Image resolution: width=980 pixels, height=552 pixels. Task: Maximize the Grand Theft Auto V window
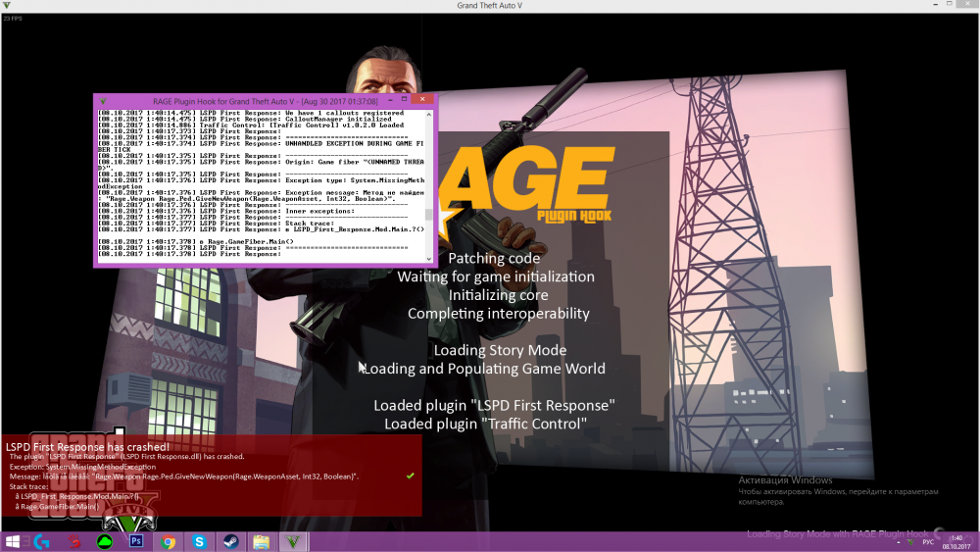(x=950, y=4)
